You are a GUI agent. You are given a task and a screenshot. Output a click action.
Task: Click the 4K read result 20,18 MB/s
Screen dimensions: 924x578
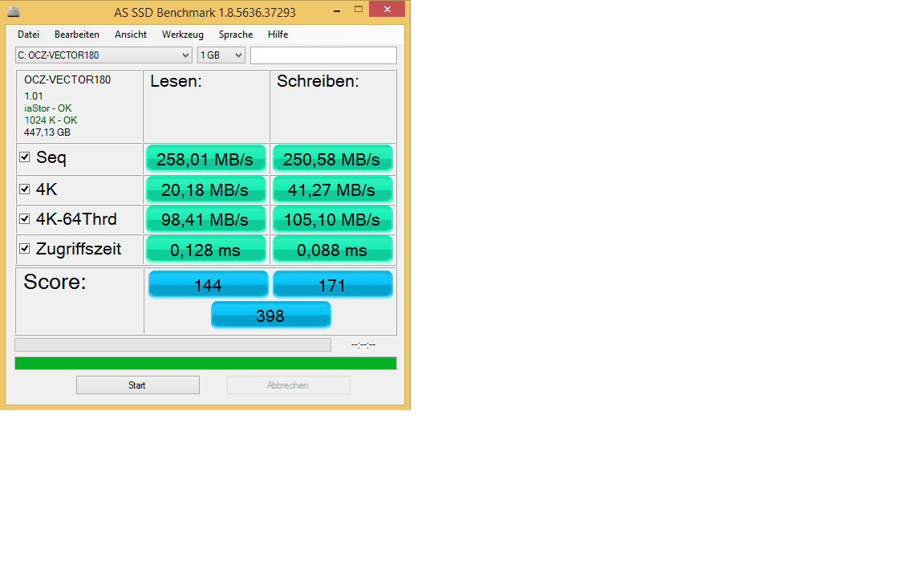(205, 190)
